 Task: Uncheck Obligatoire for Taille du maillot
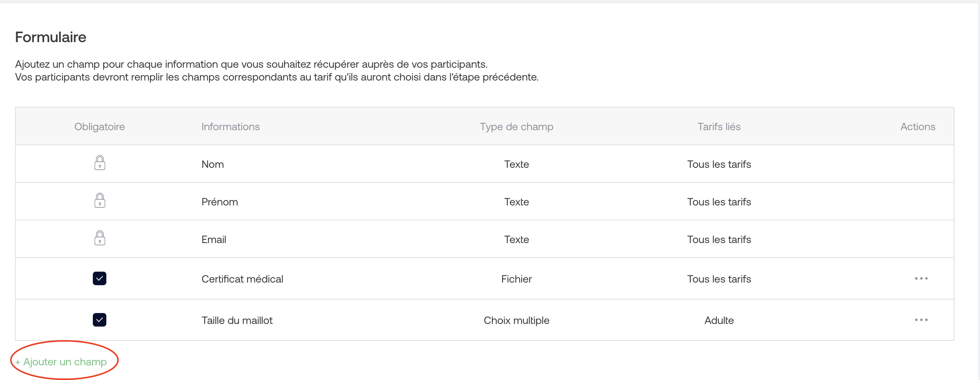point(100,320)
